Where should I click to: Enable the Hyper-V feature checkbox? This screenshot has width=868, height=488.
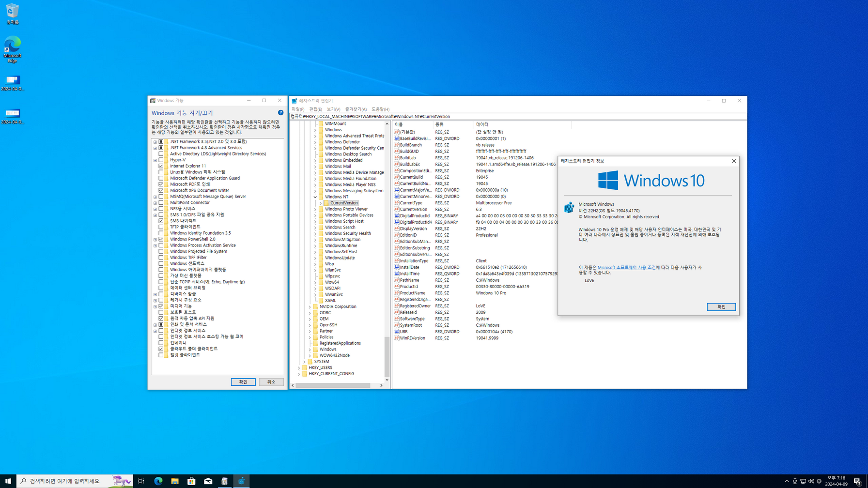(161, 160)
